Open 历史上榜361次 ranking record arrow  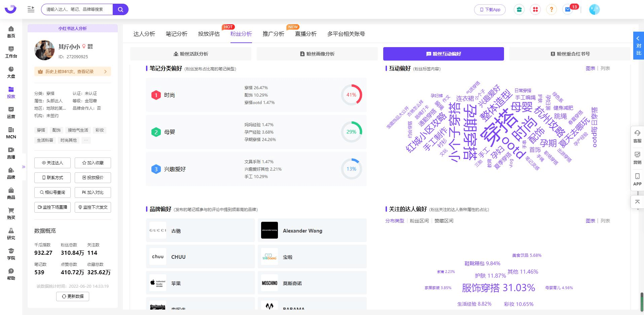pos(105,72)
